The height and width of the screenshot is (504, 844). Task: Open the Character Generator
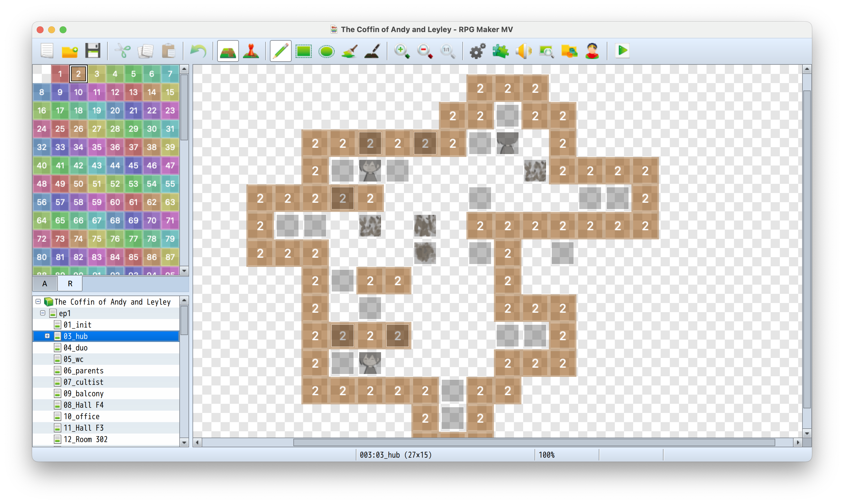pyautogui.click(x=592, y=51)
